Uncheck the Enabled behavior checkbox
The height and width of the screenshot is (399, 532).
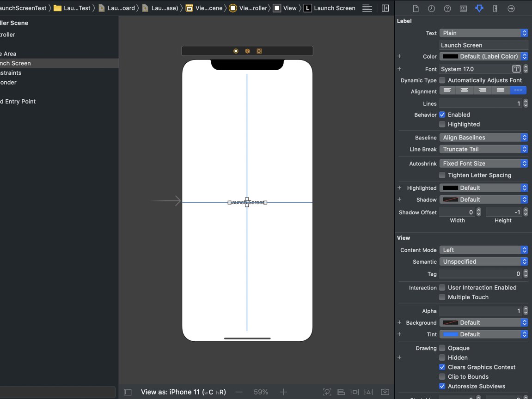point(442,115)
